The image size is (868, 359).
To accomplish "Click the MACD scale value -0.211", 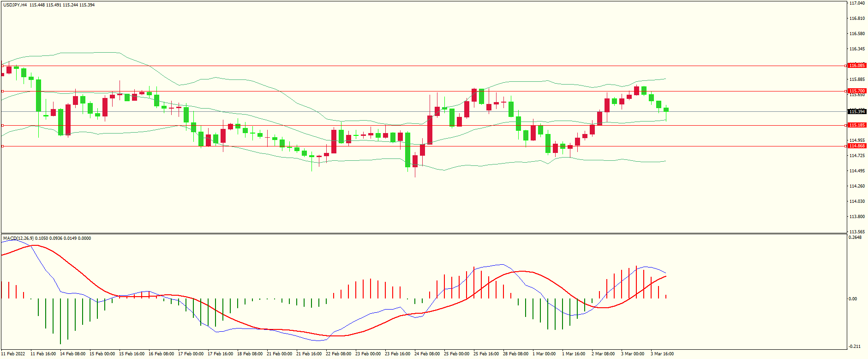I will point(855,347).
